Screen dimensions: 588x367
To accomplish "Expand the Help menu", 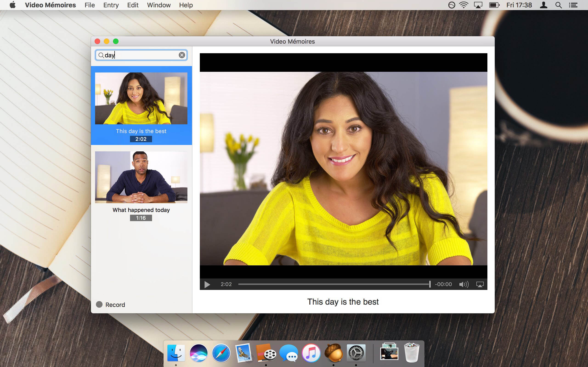I will pyautogui.click(x=186, y=5).
